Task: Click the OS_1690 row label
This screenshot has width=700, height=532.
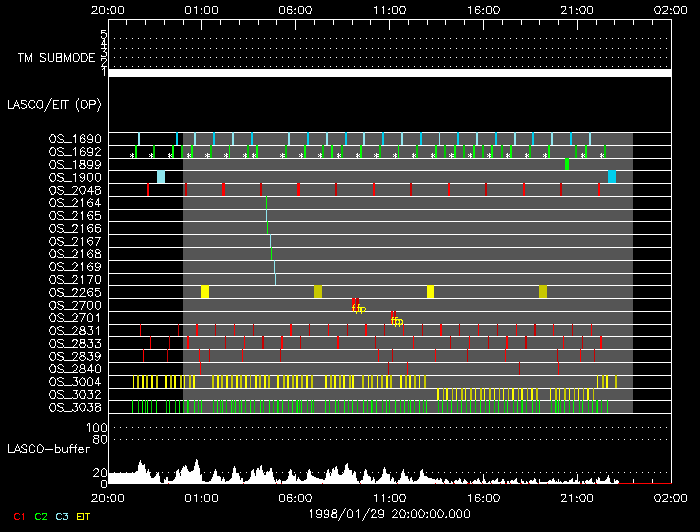Action: pos(75,139)
